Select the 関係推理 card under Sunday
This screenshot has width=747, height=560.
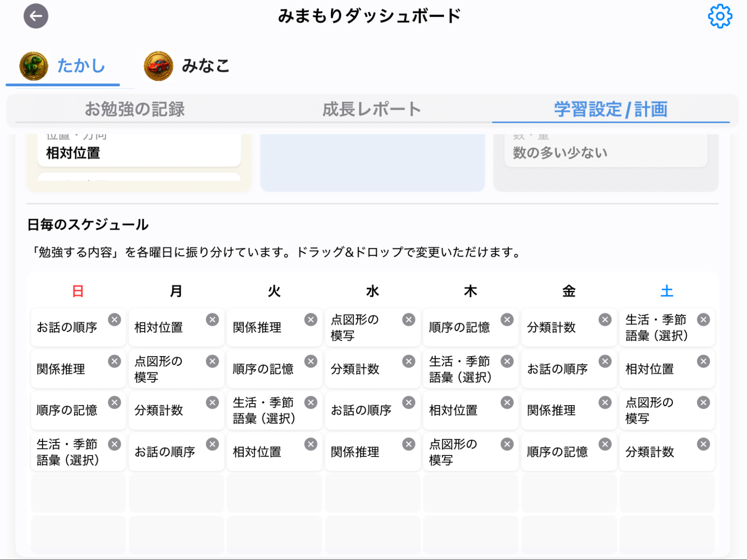click(x=60, y=369)
